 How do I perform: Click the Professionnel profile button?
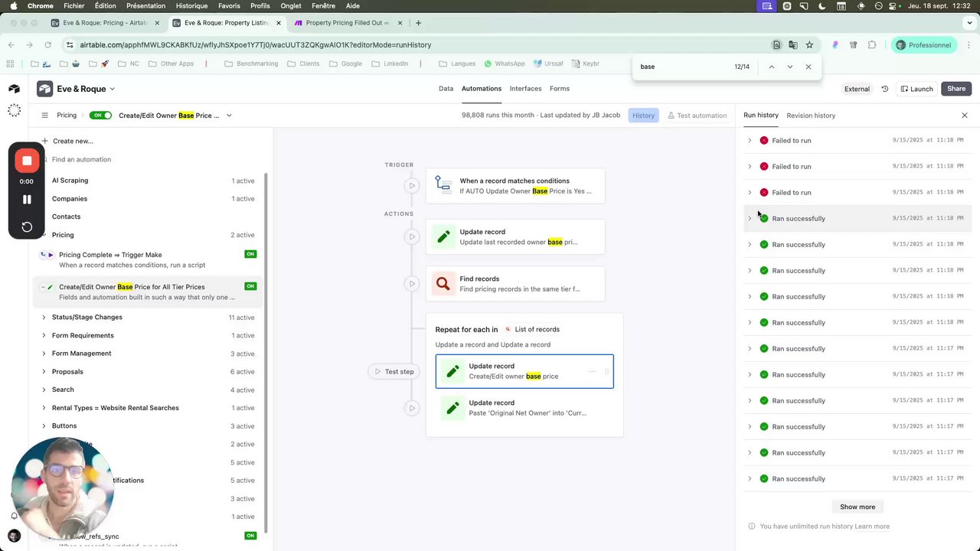tap(924, 45)
